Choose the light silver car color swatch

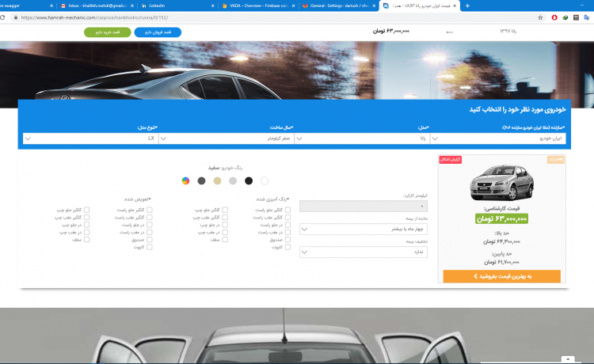[233, 181]
